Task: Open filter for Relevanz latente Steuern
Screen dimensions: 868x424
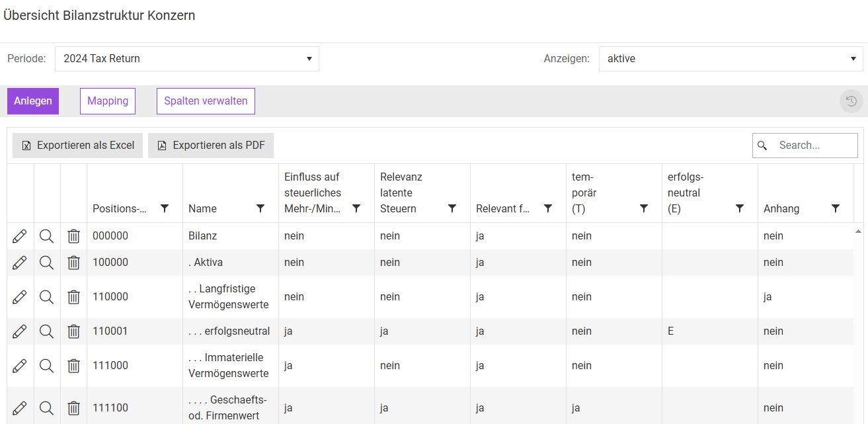Action: 452,208
